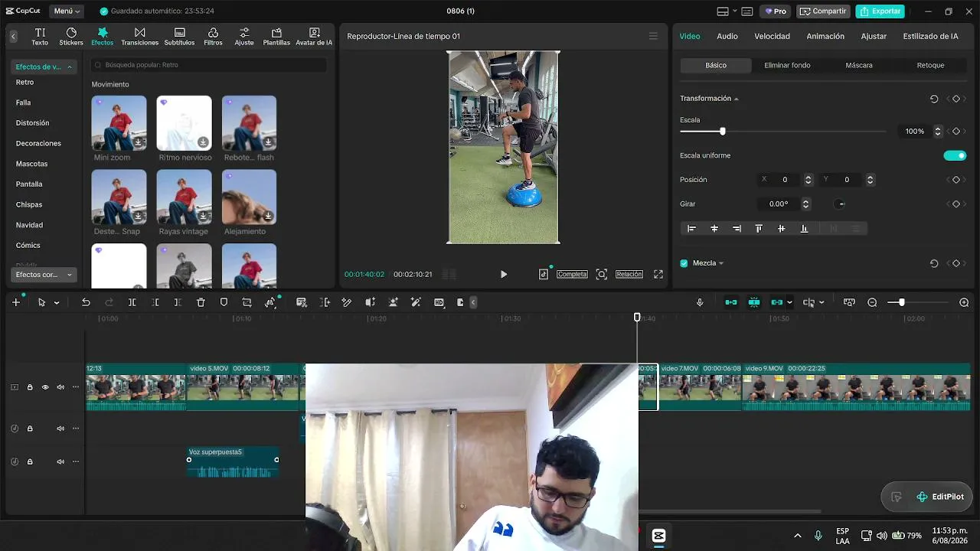Open the Retoque sub-tab
Image resolution: width=980 pixels, height=551 pixels.
coord(930,66)
